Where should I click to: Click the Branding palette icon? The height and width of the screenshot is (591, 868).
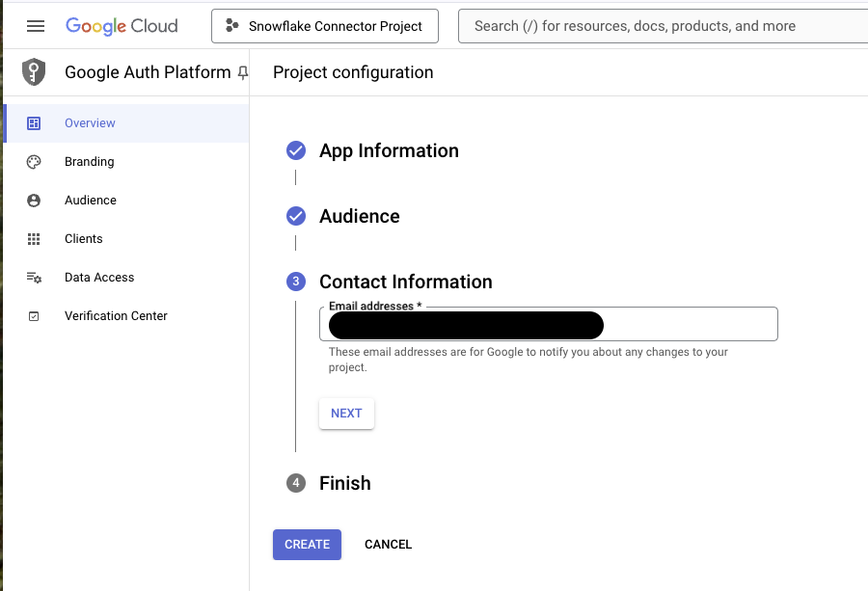pyautogui.click(x=34, y=162)
